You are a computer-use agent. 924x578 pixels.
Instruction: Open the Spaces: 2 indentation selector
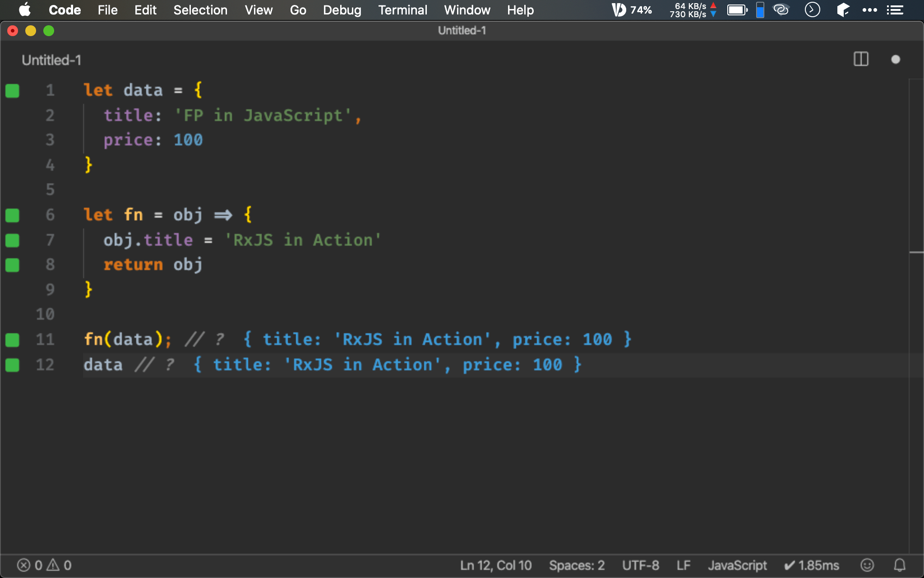click(577, 565)
